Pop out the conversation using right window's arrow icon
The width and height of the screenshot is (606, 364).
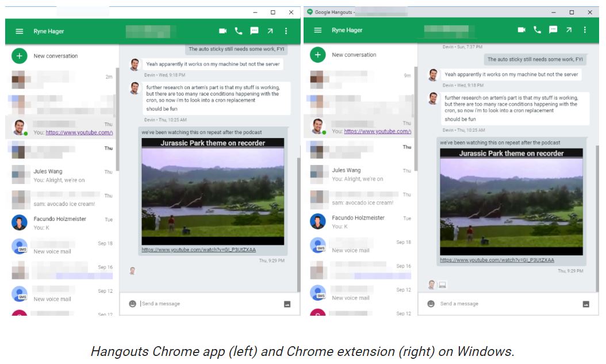click(569, 30)
